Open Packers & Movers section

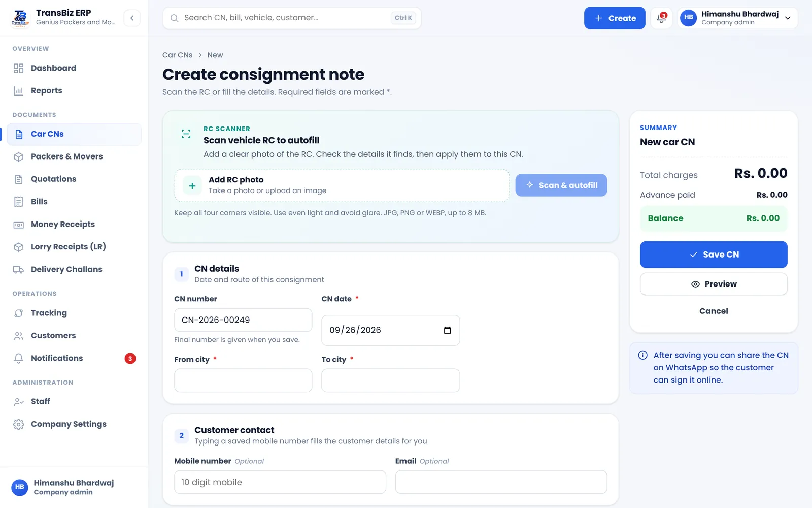74,156
